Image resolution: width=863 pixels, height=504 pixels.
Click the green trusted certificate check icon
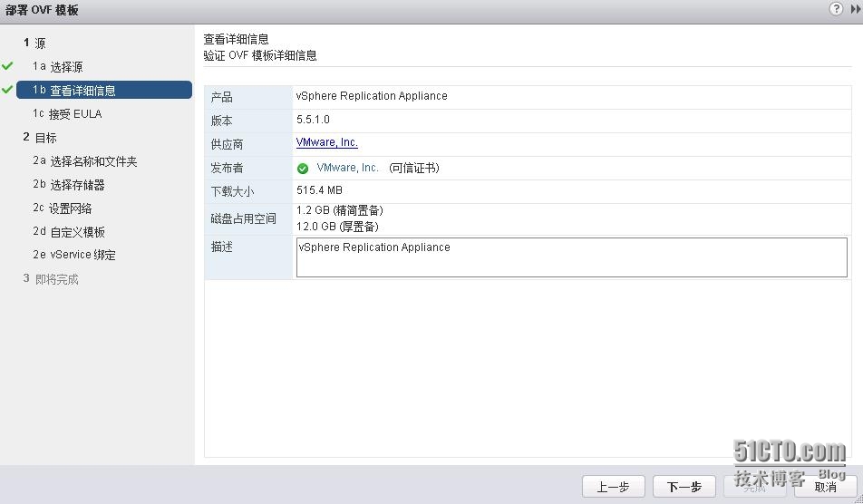[303, 169]
